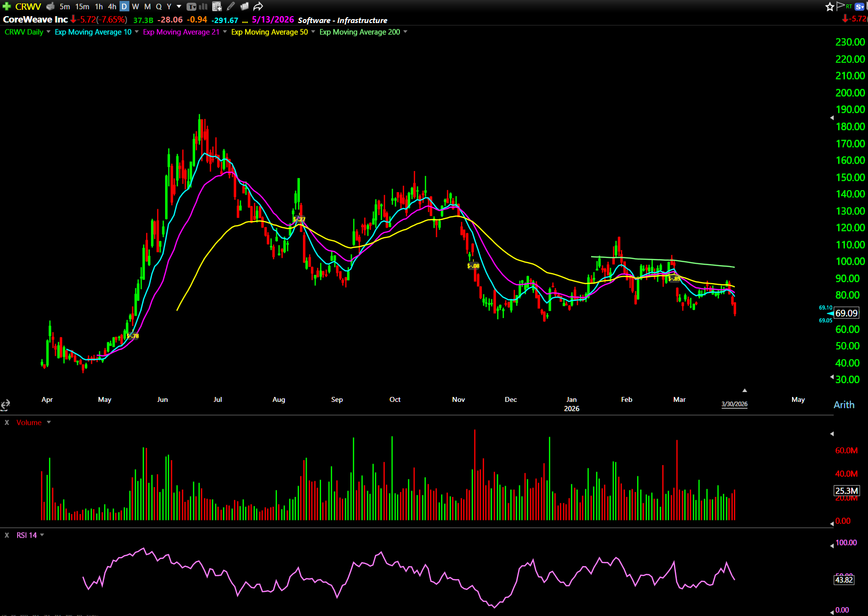Open the Exp Moving Average 200 dropdown

point(405,32)
